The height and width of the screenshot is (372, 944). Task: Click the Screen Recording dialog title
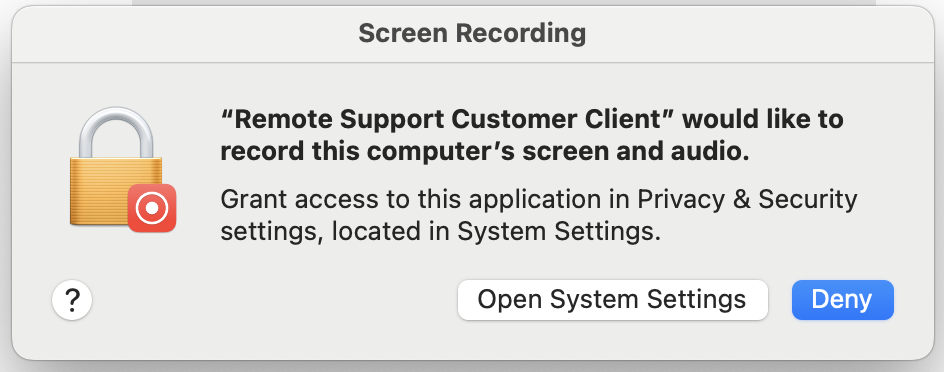coord(472,33)
